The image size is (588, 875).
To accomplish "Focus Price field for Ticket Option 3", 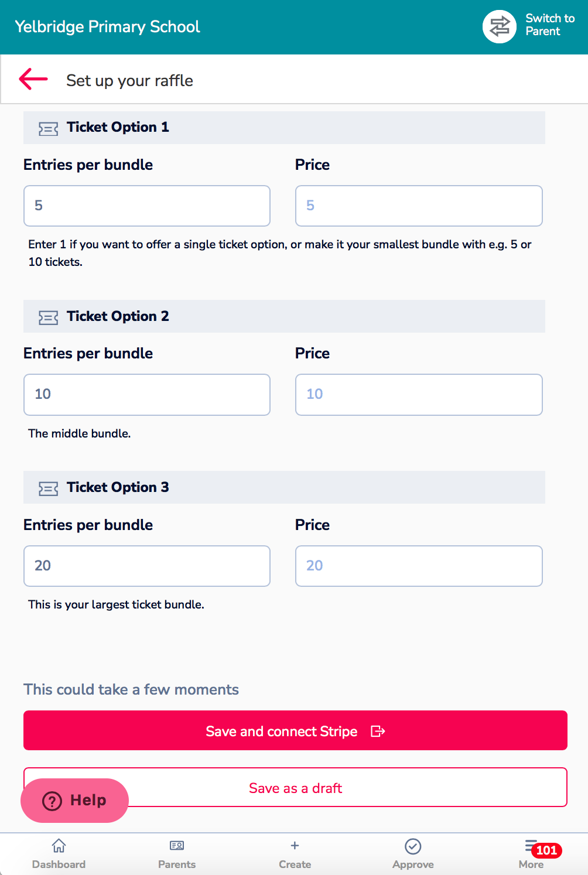I will (x=419, y=566).
